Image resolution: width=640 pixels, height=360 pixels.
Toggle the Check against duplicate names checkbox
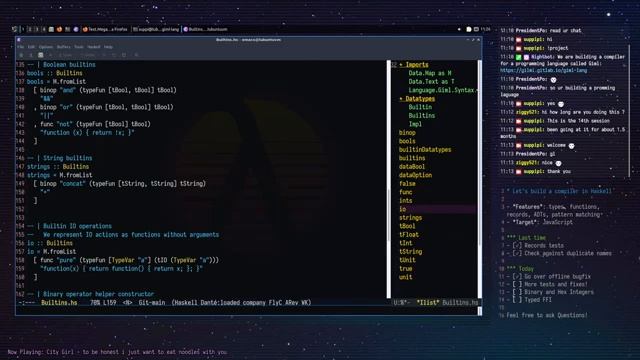[517, 253]
